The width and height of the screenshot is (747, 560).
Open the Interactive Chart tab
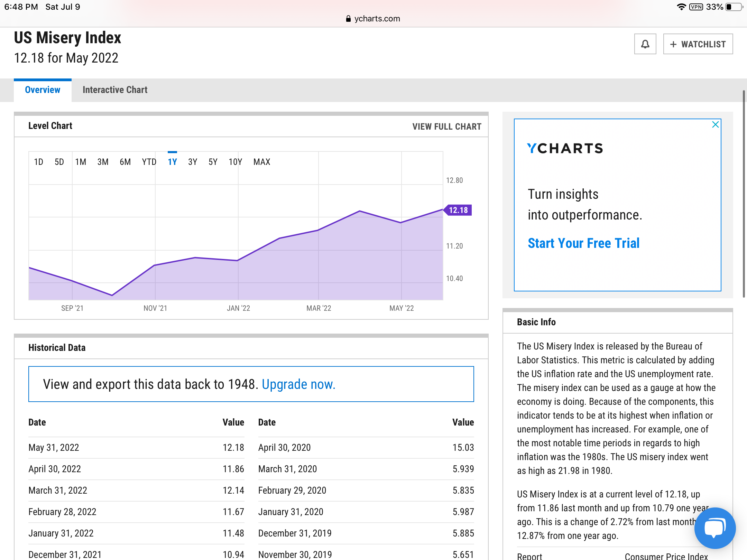click(x=115, y=90)
